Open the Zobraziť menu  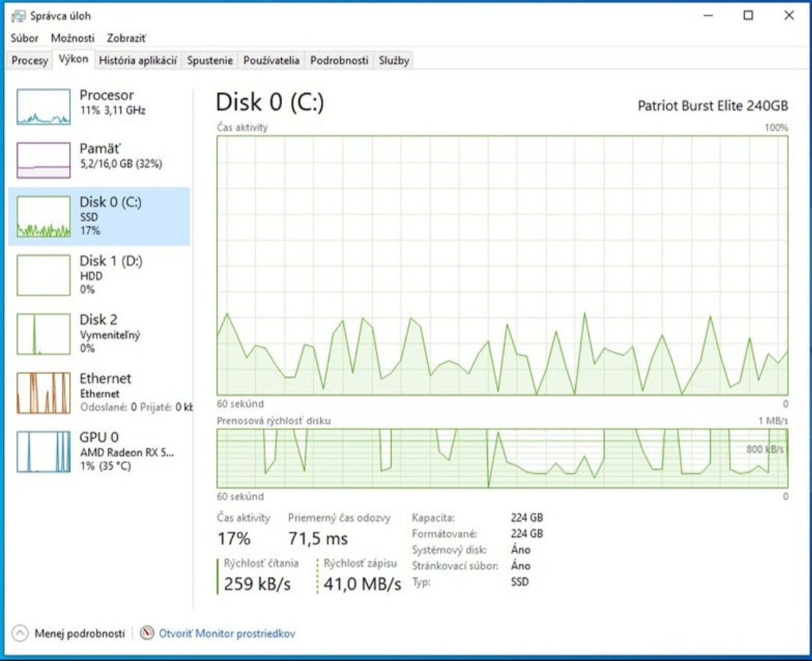click(126, 38)
